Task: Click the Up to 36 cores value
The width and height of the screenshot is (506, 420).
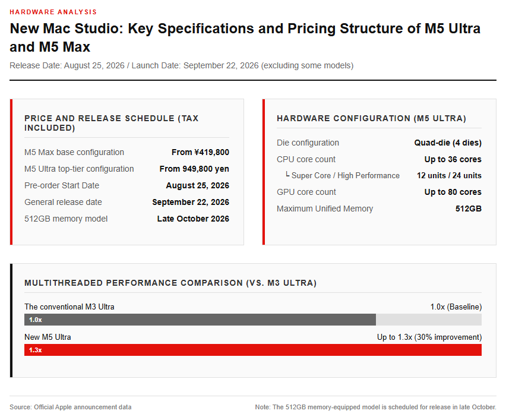Action: click(x=453, y=159)
